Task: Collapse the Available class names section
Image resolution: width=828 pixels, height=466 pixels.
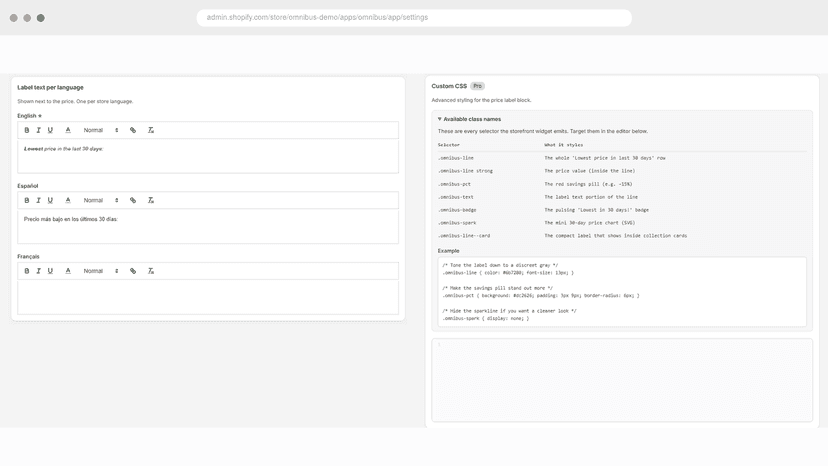Action: coord(469,119)
